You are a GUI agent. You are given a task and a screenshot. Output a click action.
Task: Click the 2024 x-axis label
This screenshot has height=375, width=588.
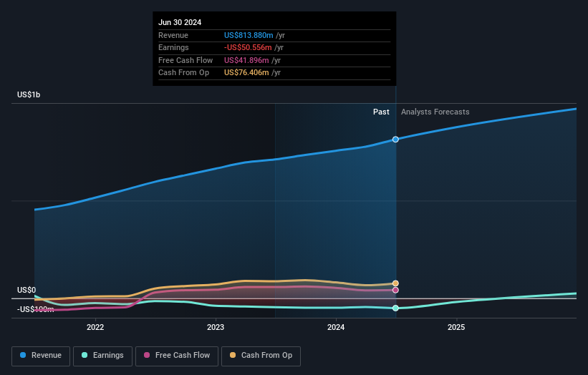336,327
